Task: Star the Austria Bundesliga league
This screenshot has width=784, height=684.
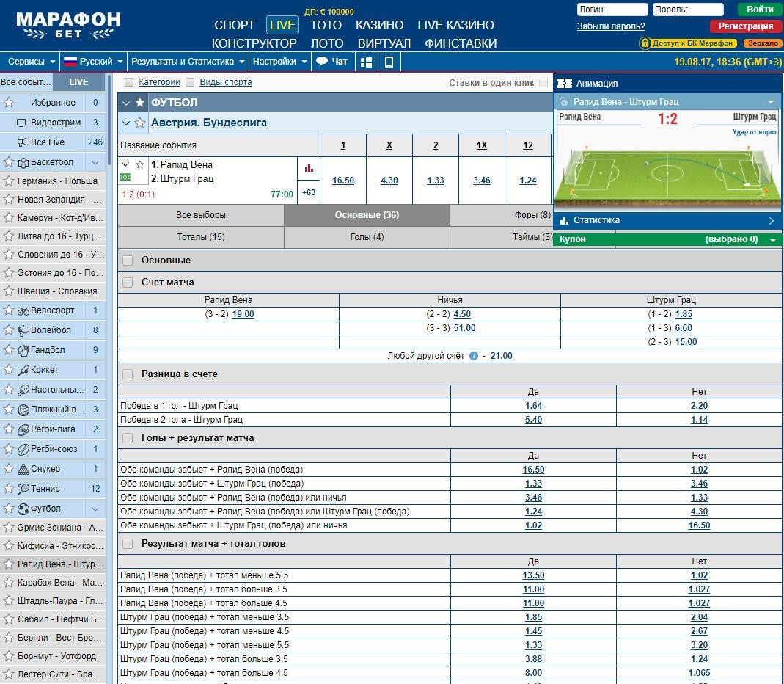Action: pos(140,123)
